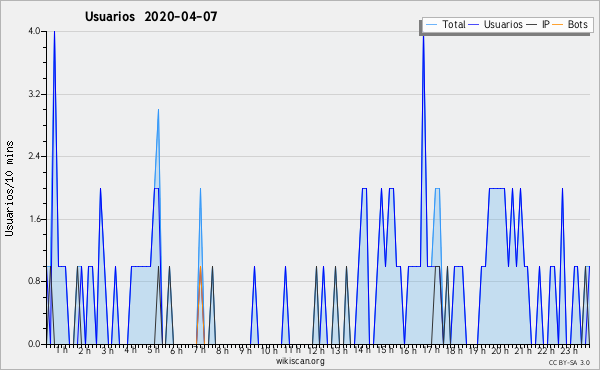Click the 13 h x-axis label
This screenshot has height=370, width=600.
click(339, 350)
